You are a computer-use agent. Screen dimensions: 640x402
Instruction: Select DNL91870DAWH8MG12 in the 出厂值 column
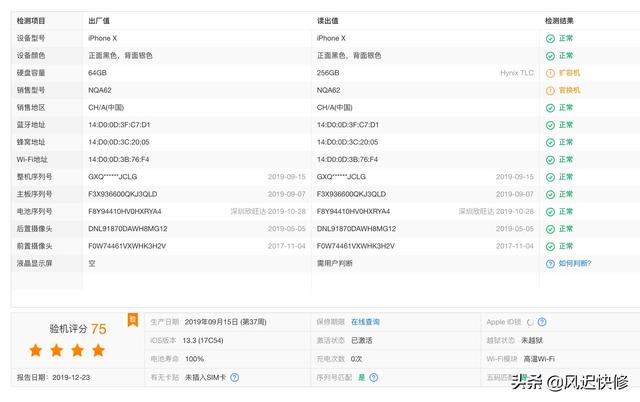(128, 229)
